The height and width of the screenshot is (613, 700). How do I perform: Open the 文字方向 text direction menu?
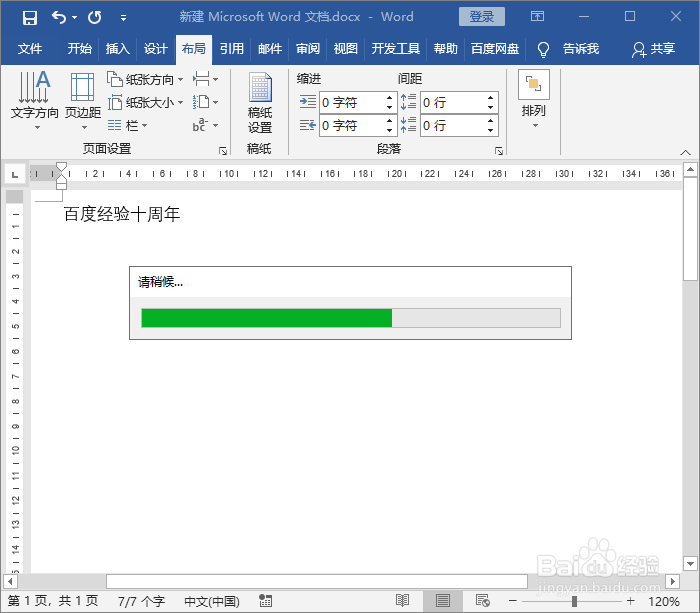[34, 100]
